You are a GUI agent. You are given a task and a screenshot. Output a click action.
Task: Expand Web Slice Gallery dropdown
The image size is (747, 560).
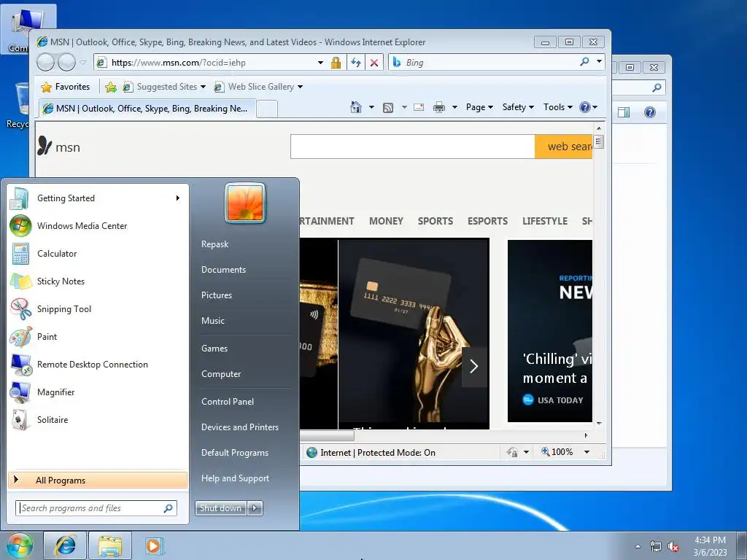coord(300,87)
